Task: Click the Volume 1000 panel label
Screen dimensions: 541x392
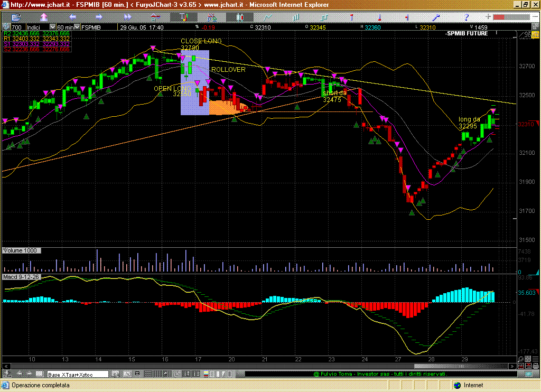Action: [21, 250]
